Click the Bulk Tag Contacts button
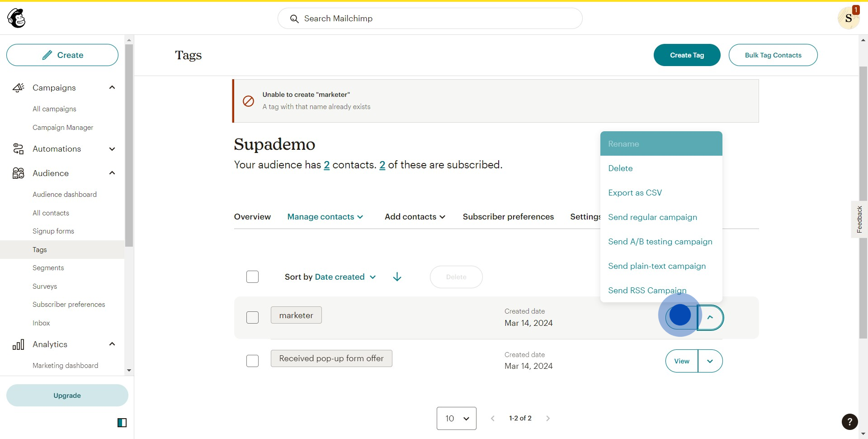Screen dimensions: 868x439 [x=773, y=55]
